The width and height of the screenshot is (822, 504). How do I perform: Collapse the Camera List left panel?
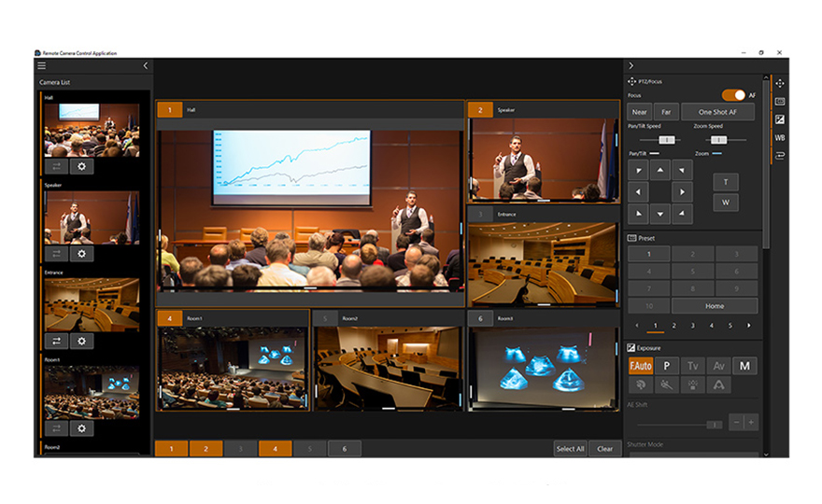[x=146, y=66]
